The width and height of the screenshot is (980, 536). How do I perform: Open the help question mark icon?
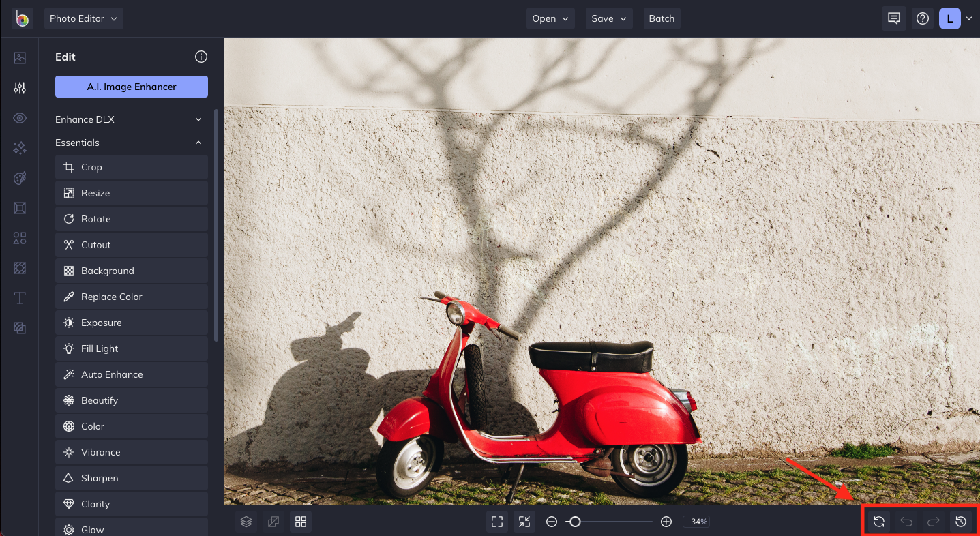click(923, 18)
